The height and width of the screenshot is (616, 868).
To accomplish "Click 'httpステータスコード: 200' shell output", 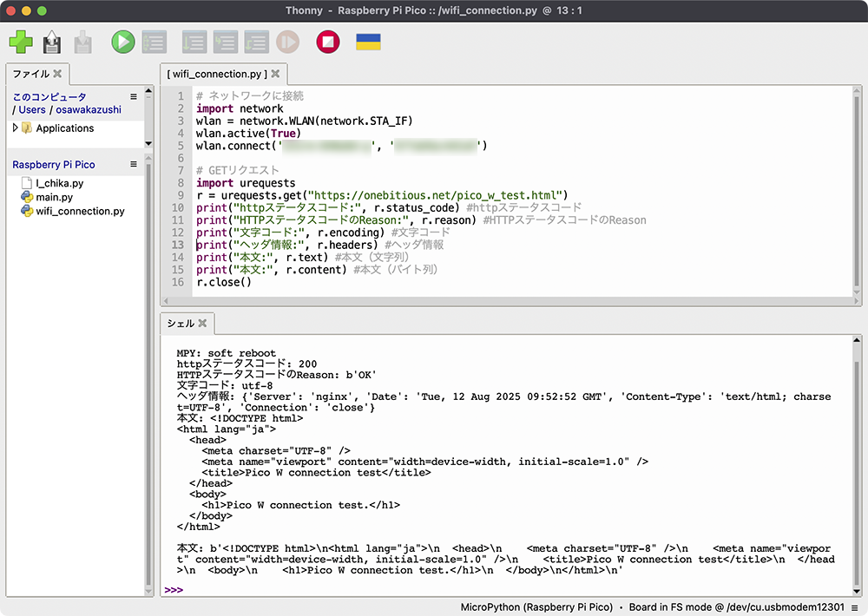I will point(247,364).
